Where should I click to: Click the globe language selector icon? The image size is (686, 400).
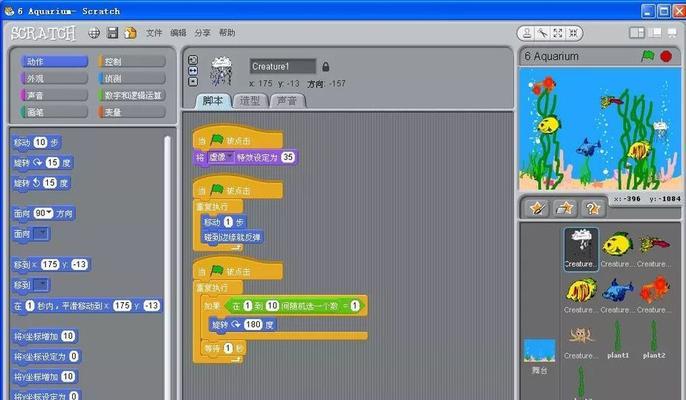94,33
